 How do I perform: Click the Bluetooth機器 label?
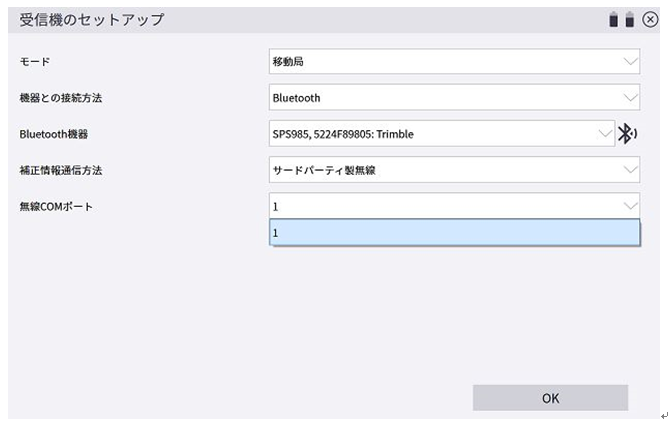tap(54, 134)
